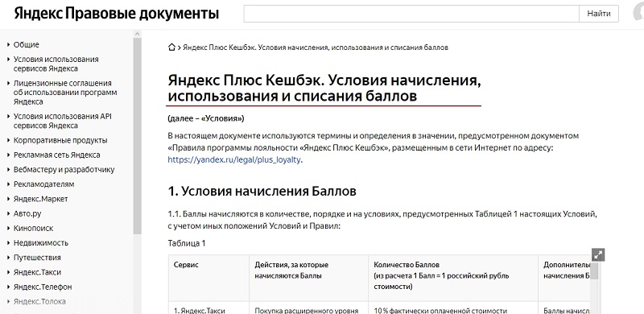Expand arrow beside Путешествия

coord(8,258)
